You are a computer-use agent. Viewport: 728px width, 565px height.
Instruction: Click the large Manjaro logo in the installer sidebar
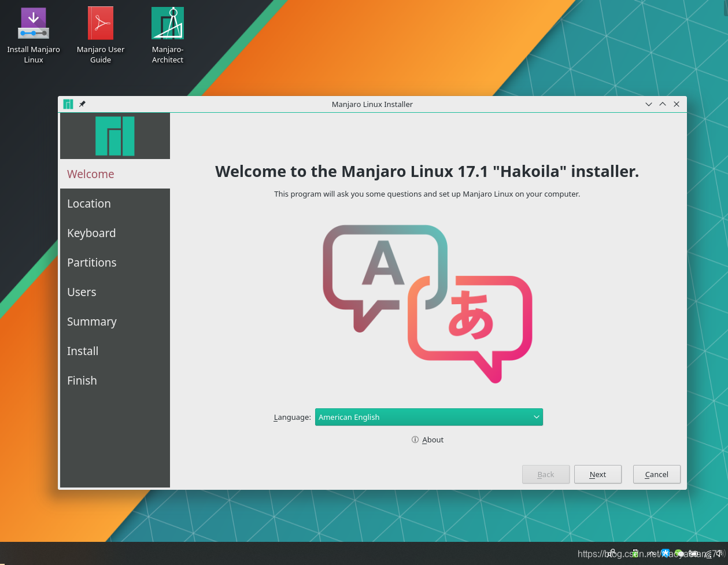[115, 136]
